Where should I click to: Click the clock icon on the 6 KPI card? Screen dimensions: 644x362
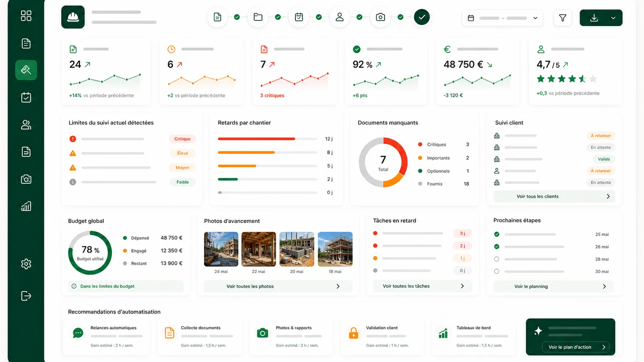[x=171, y=49]
